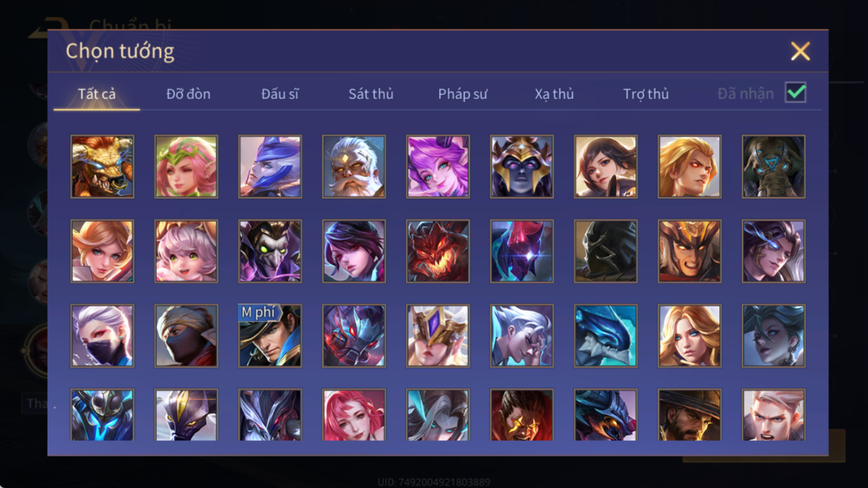
Task: Open the Đấu sĩ tab
Action: click(x=280, y=94)
